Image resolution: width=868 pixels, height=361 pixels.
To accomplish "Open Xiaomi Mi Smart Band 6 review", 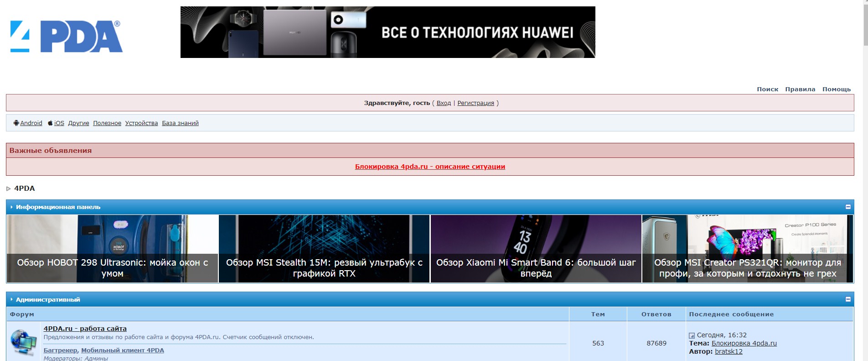I will pos(536,249).
